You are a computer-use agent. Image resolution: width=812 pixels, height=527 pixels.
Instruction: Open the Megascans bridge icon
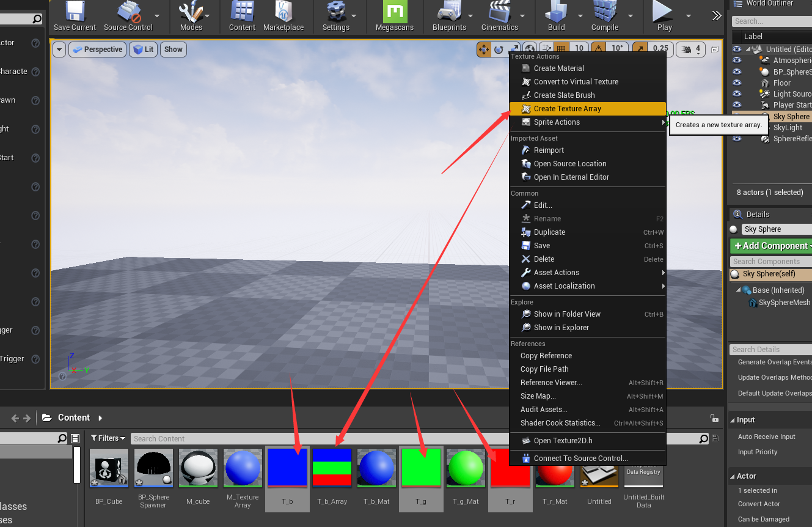(x=395, y=16)
